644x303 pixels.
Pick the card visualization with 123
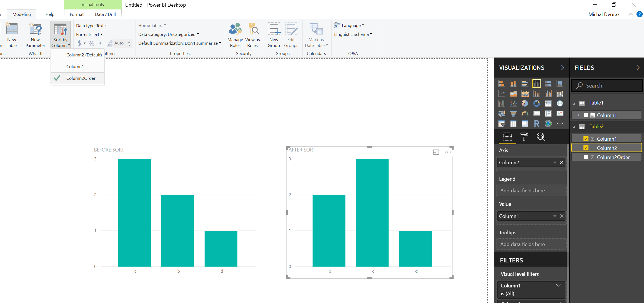[x=537, y=113]
